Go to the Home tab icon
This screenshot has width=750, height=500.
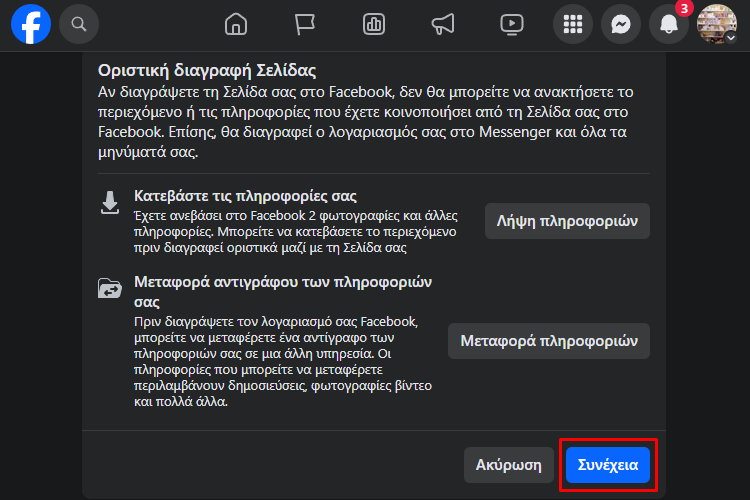click(x=236, y=24)
